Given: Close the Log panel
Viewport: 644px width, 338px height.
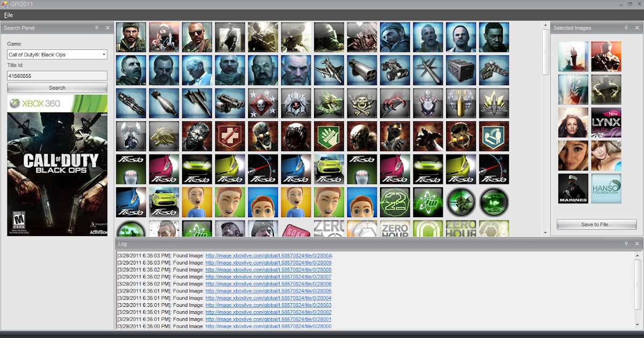Looking at the screenshot, I should coord(637,244).
